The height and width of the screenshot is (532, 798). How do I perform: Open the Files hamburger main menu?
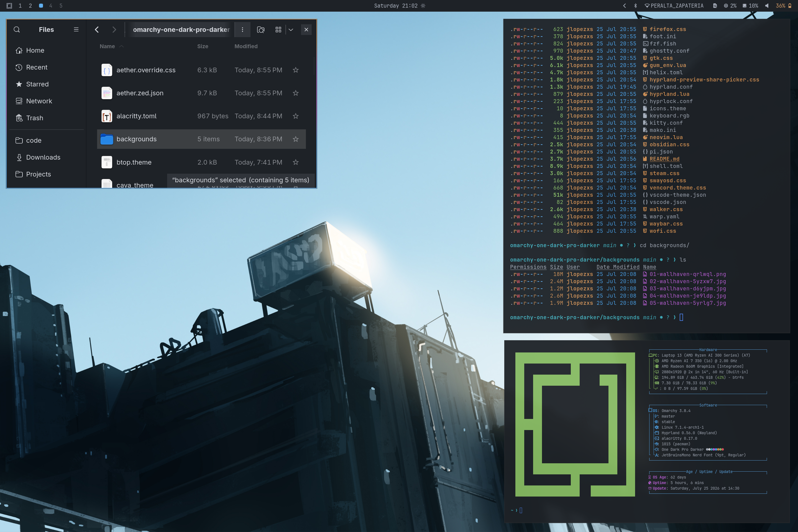click(76, 30)
